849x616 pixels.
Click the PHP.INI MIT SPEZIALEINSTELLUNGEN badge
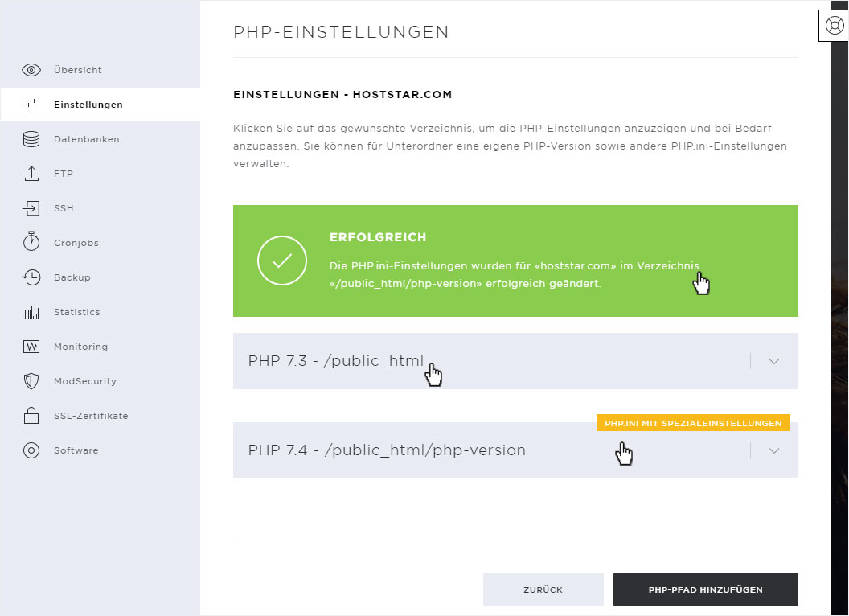pos(693,423)
